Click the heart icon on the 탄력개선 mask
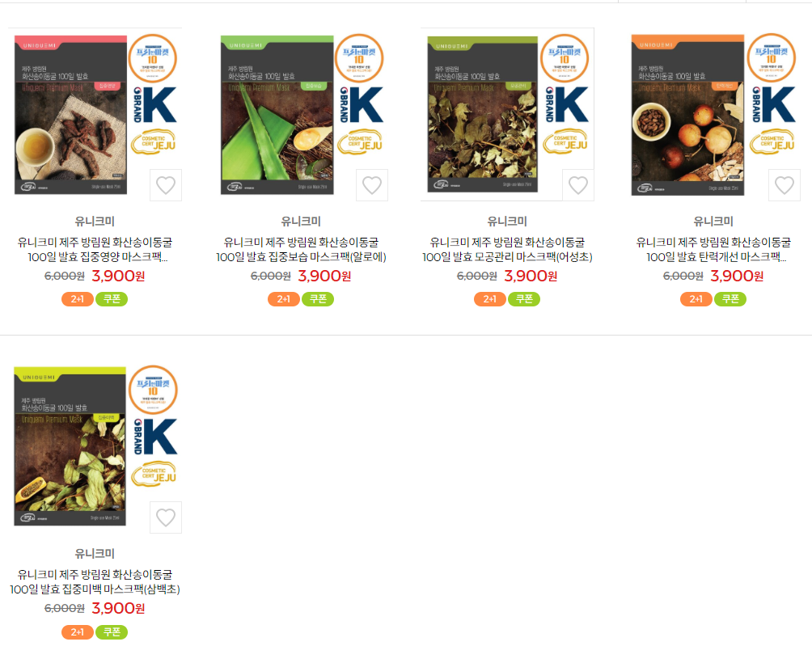This screenshot has width=812, height=663. [x=784, y=185]
